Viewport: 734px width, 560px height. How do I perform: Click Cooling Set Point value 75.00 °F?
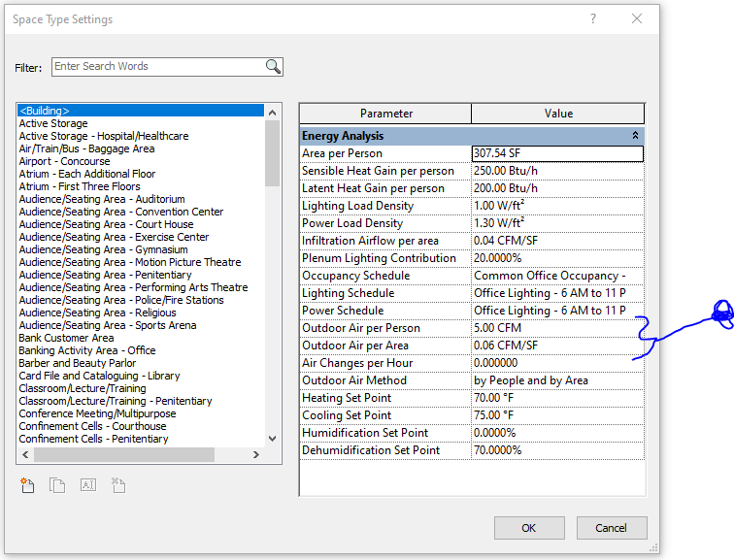[557, 415]
